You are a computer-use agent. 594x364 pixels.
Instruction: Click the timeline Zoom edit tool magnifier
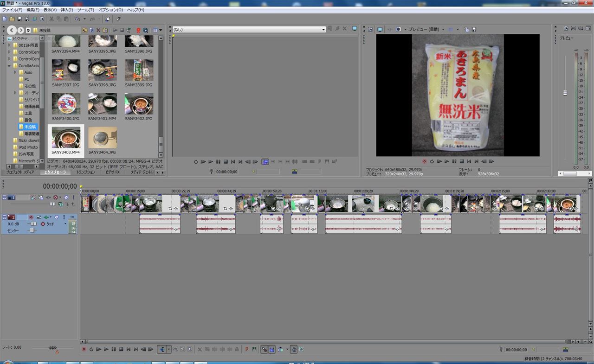point(190,349)
